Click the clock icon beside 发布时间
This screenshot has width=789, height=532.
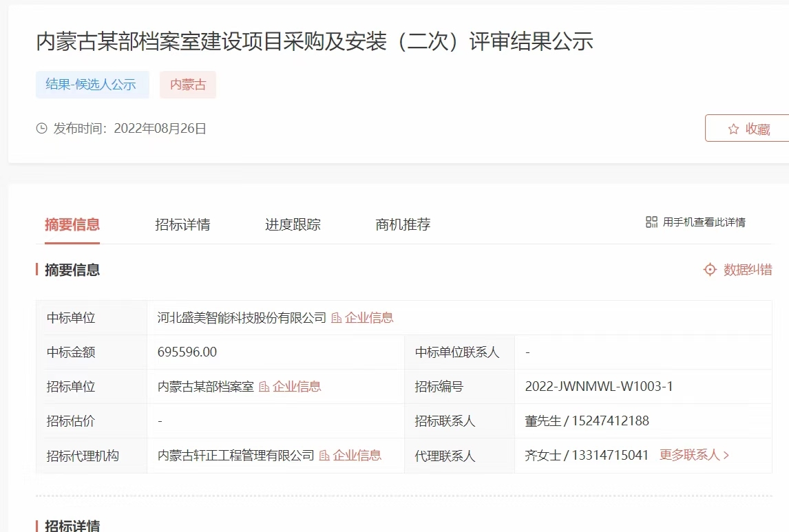(42, 129)
